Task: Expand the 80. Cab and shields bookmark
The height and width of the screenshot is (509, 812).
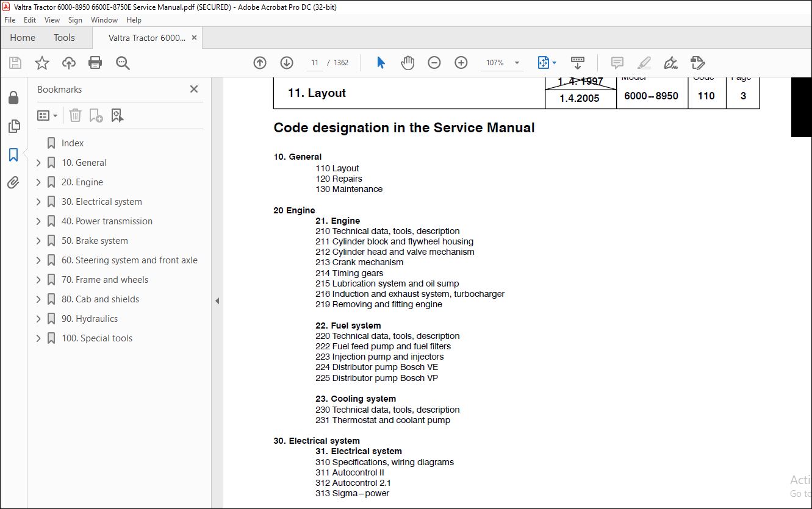Action: pos(38,299)
